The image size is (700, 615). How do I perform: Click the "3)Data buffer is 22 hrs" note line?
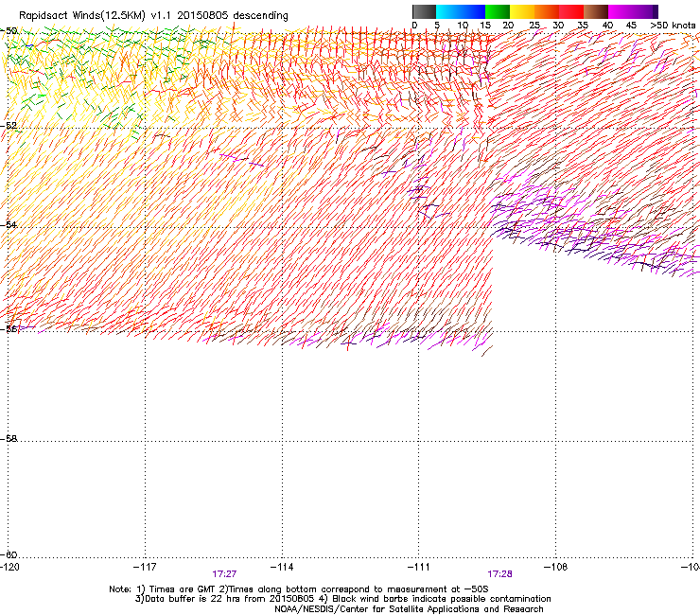coord(342,599)
